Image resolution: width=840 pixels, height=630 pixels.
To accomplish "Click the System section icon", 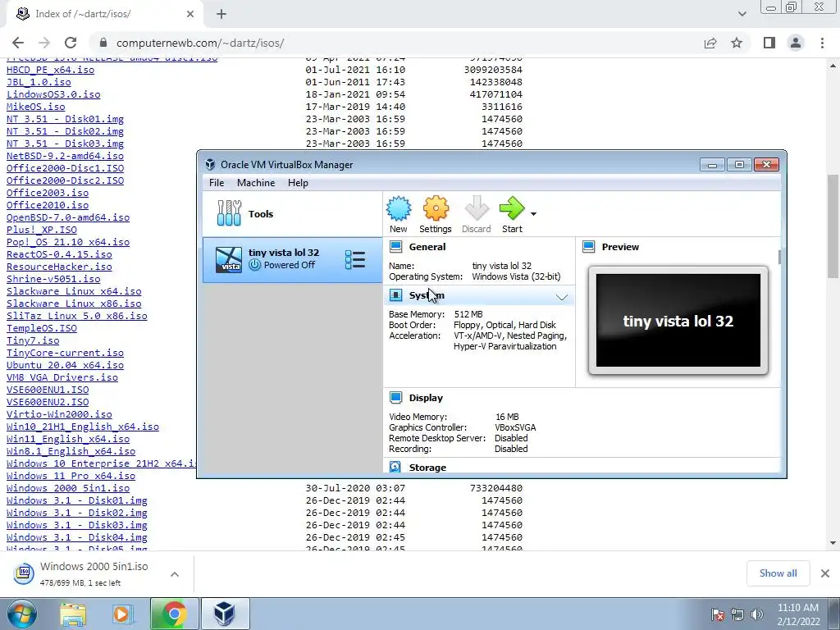I will tap(396, 295).
